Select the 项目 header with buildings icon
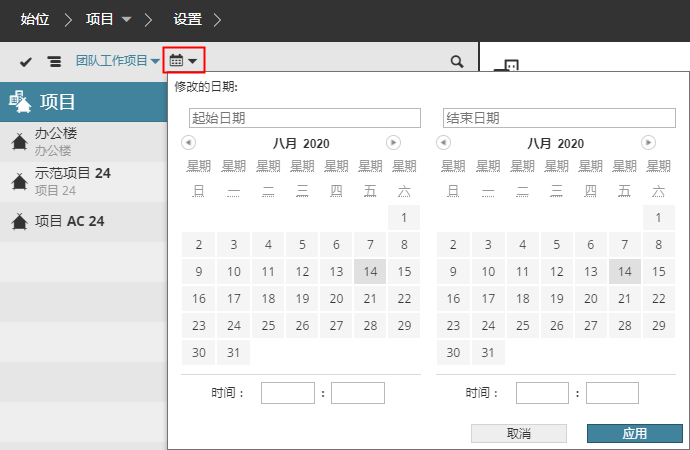This screenshot has width=690, height=450. pyautogui.click(x=84, y=102)
